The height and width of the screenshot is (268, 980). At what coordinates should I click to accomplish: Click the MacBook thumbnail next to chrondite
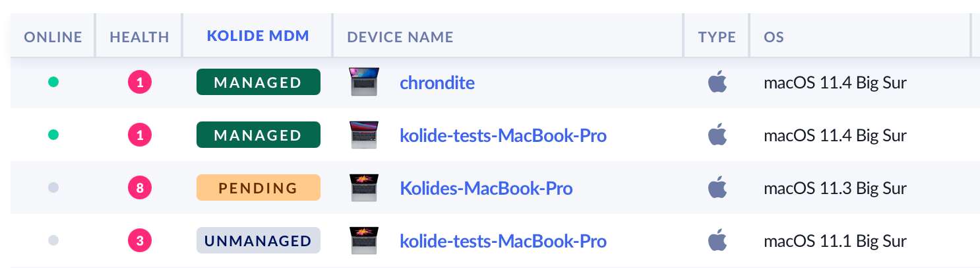[x=364, y=83]
